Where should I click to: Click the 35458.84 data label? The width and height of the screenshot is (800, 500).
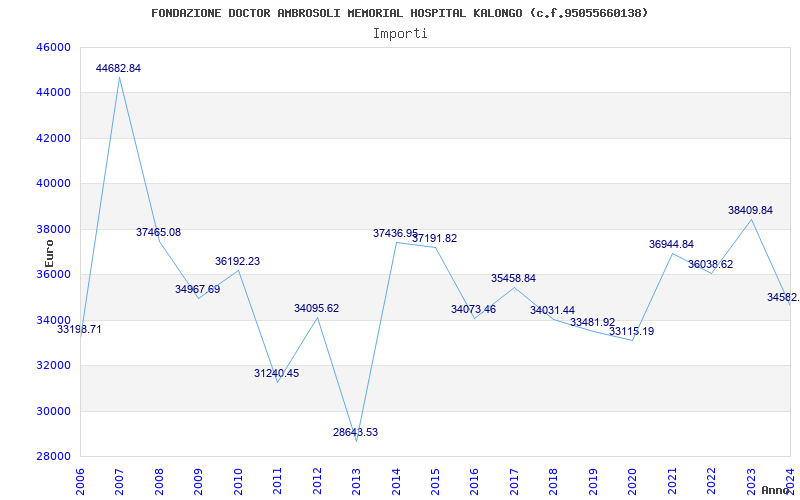click(513, 279)
